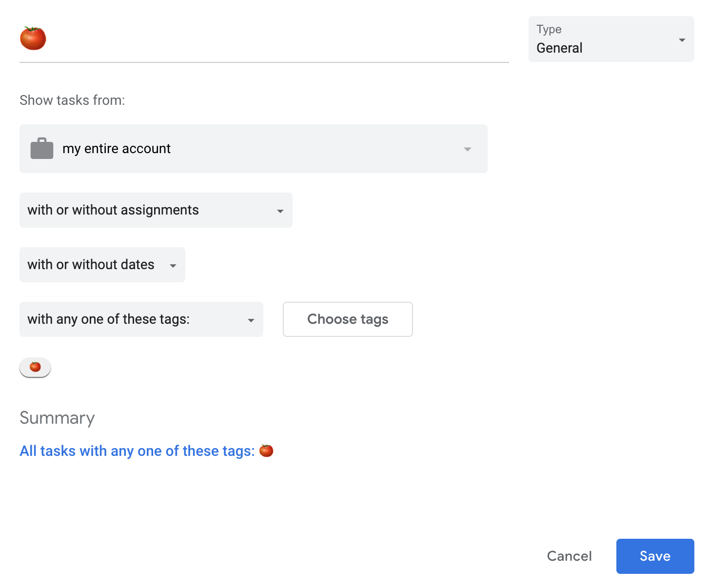Click the Cancel button
Screen dimensions: 709x588
569,556
